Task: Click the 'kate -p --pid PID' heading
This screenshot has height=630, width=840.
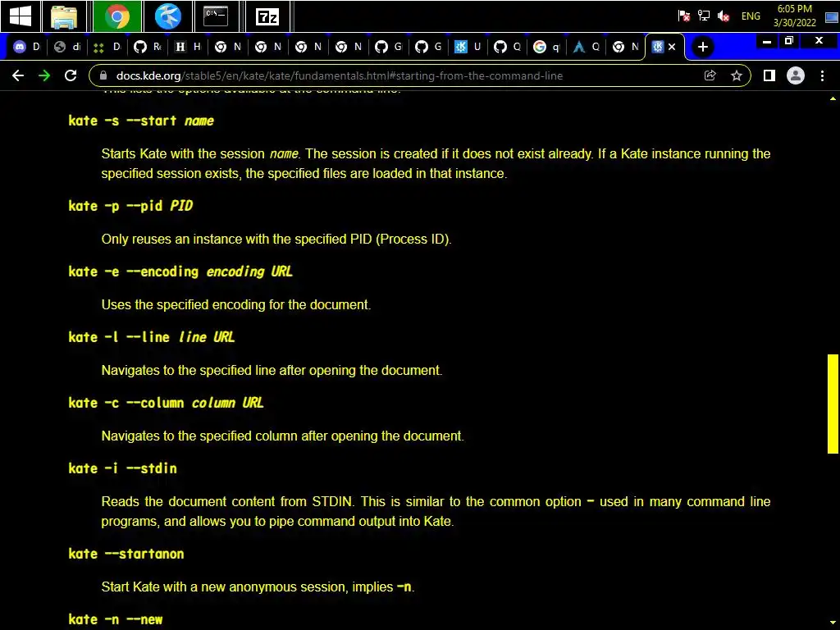Action: [x=130, y=206]
